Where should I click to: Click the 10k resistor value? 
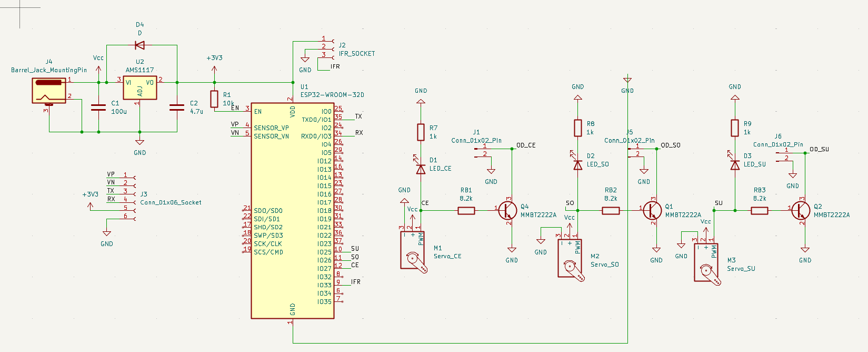pyautogui.click(x=228, y=103)
